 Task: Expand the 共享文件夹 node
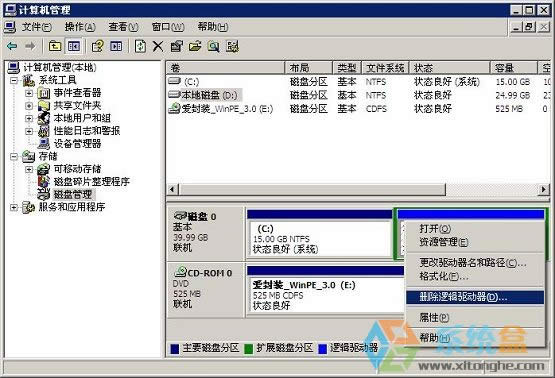point(29,106)
